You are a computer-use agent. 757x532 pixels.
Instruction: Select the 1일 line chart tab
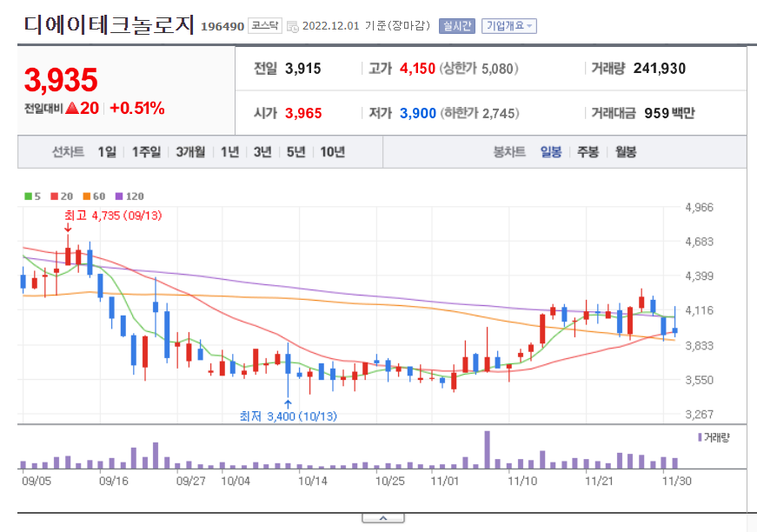tap(107, 152)
